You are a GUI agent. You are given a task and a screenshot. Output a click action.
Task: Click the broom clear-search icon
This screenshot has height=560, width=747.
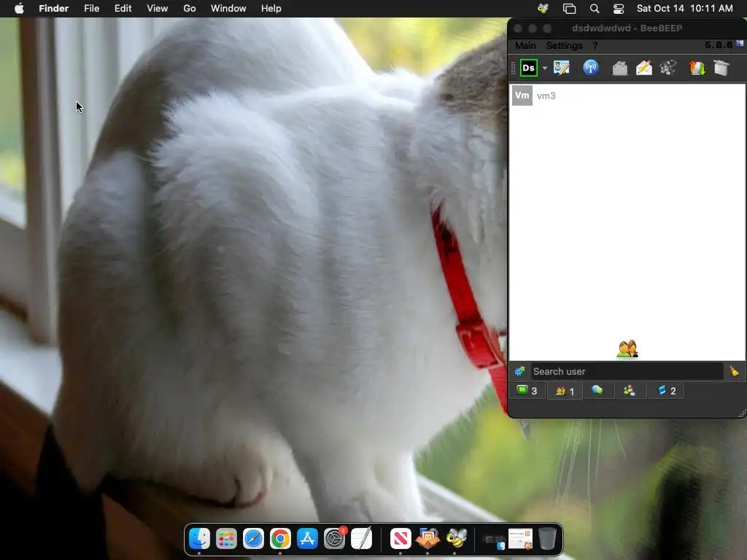[734, 370]
